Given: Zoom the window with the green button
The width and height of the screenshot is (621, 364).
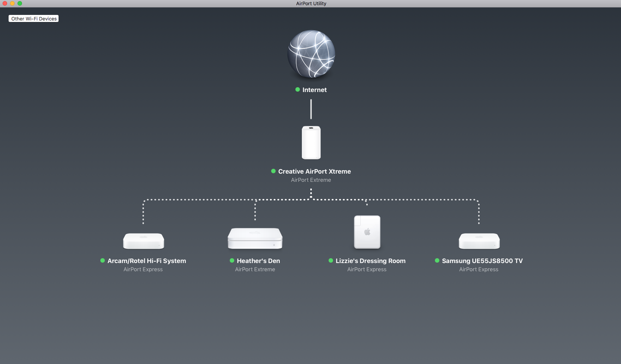Looking at the screenshot, I should tap(20, 3).
